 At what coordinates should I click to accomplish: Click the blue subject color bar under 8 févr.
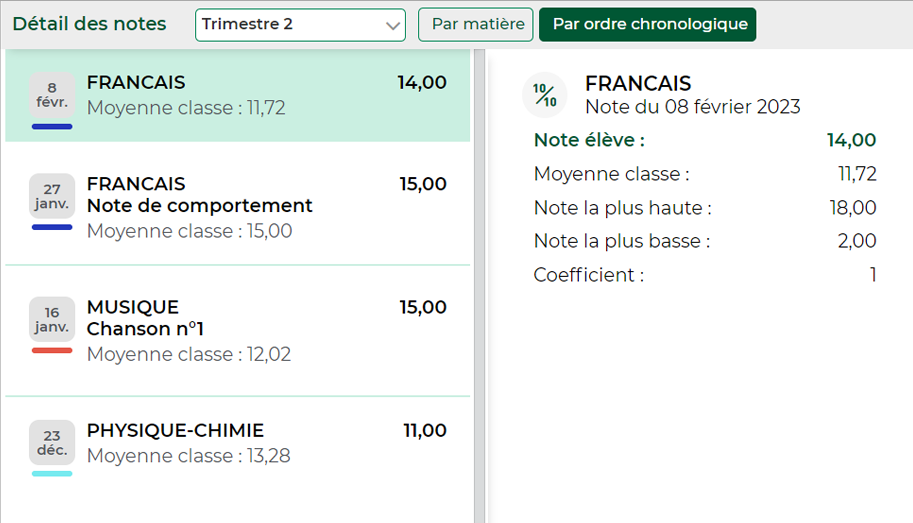pos(52,126)
